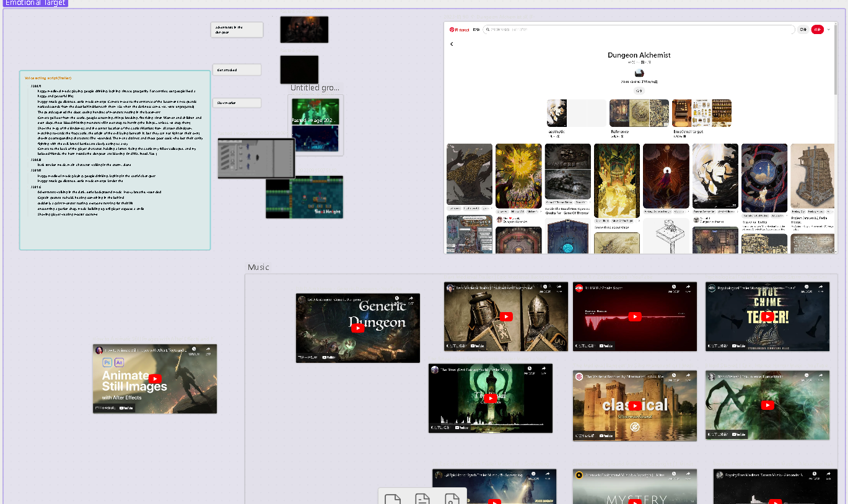Click the Music column heading
Image resolution: width=848 pixels, height=504 pixels.
(258, 267)
